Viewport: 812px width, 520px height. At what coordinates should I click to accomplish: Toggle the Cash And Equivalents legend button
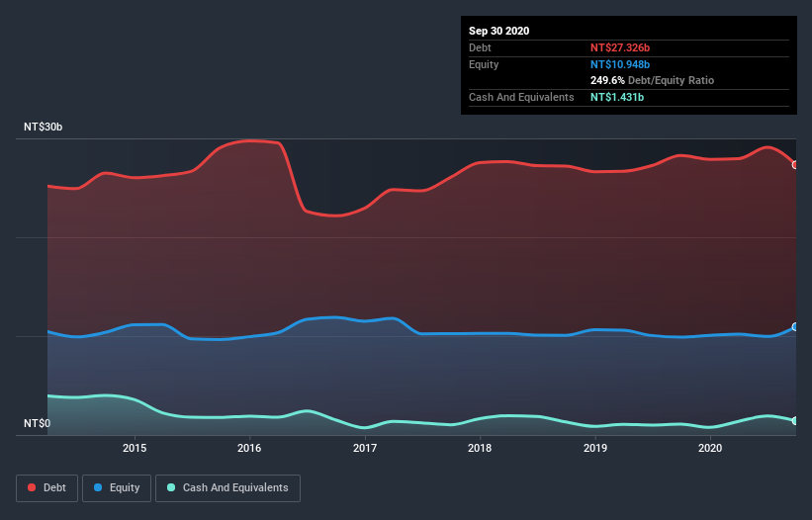click(x=227, y=488)
